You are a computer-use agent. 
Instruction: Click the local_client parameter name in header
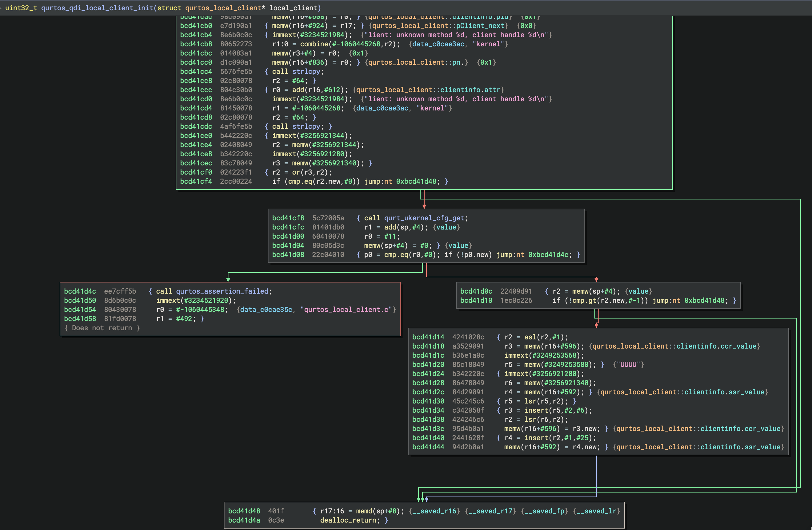pos(293,8)
